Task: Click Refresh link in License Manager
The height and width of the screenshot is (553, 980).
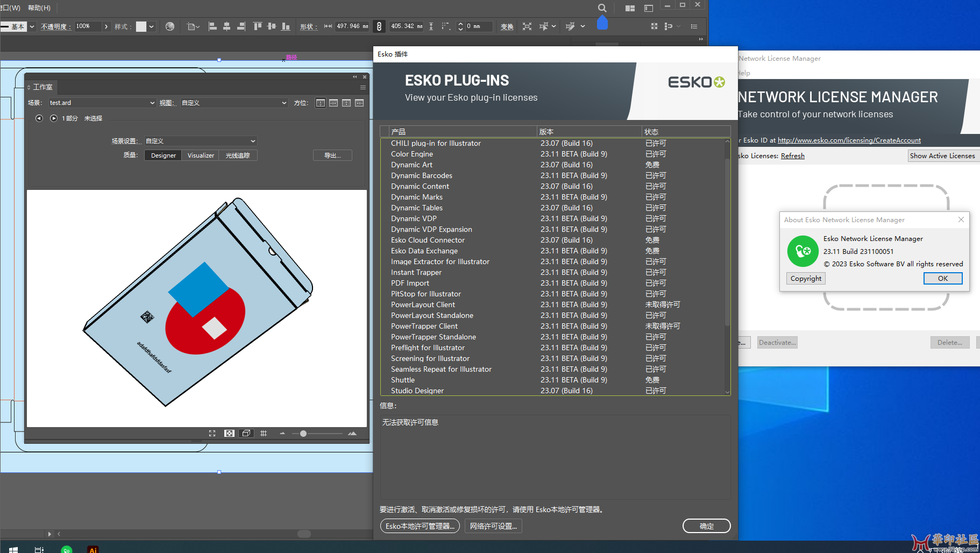Action: tap(793, 156)
